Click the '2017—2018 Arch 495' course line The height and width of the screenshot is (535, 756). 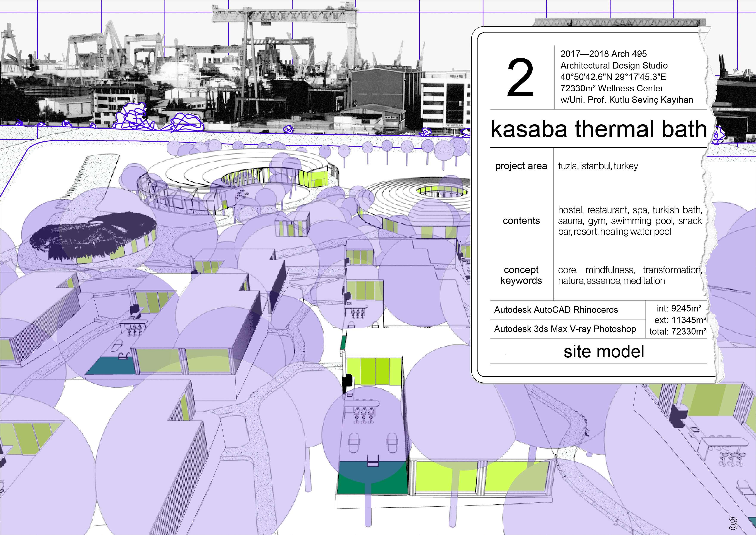[603, 54]
